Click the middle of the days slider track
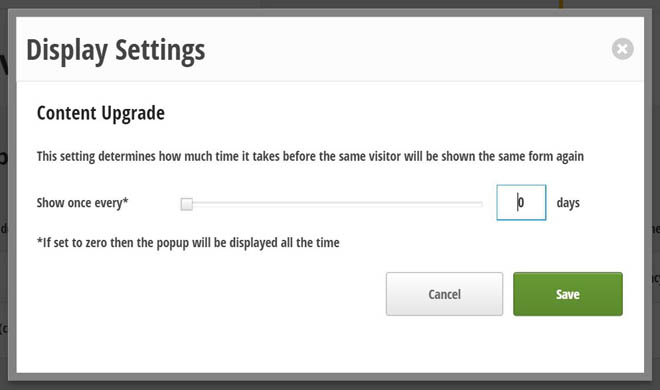This screenshot has width=660, height=390. pyautogui.click(x=332, y=204)
